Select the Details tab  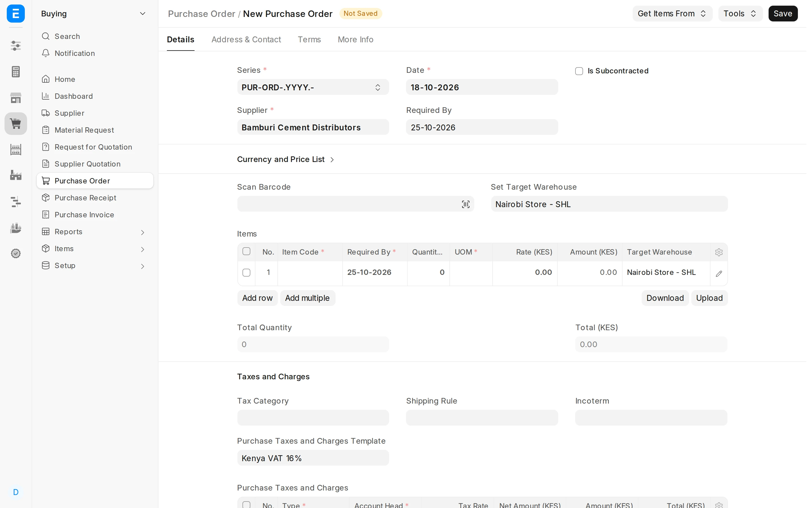(x=180, y=40)
